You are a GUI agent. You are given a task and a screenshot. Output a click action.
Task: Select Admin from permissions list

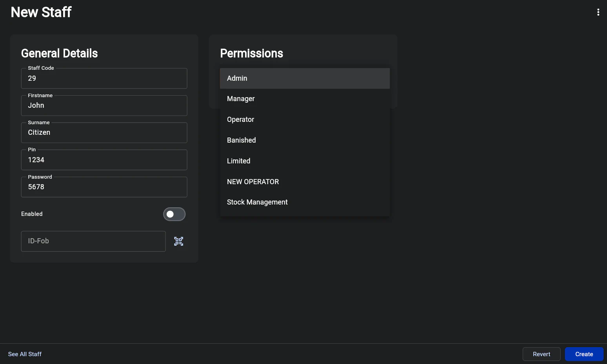(304, 78)
